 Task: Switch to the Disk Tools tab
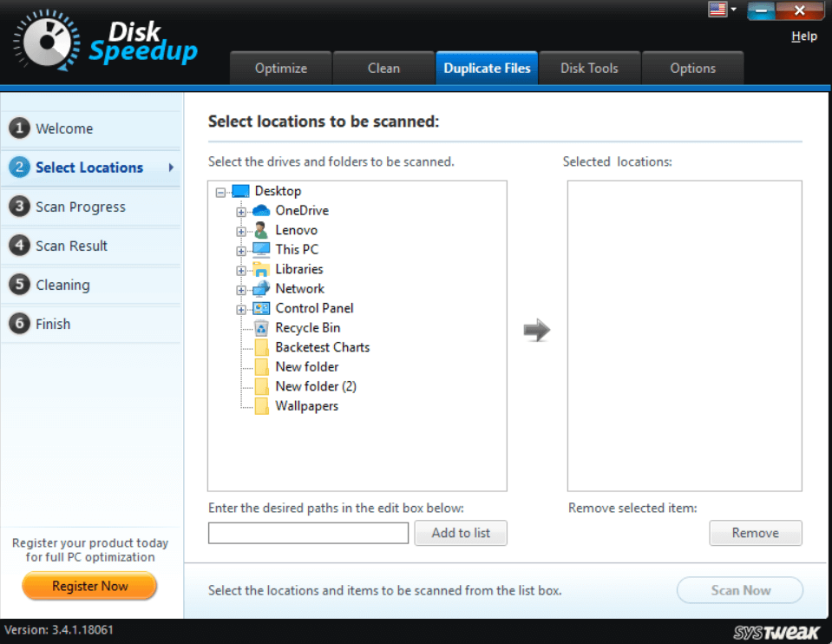589,68
